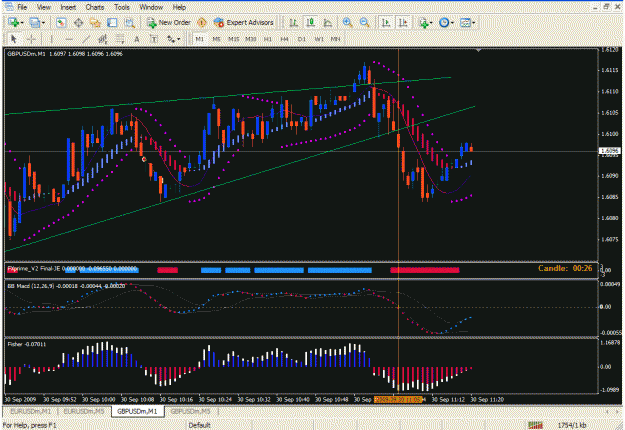
Task: Select the Fibonacci Retracement tool
Action: point(120,39)
